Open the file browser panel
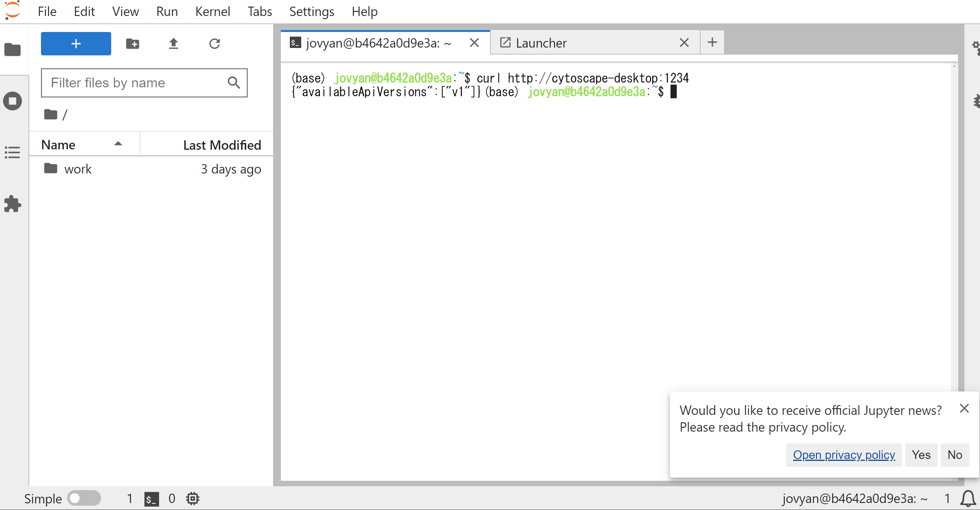Viewport: 980px width, 510px height. 13,50
